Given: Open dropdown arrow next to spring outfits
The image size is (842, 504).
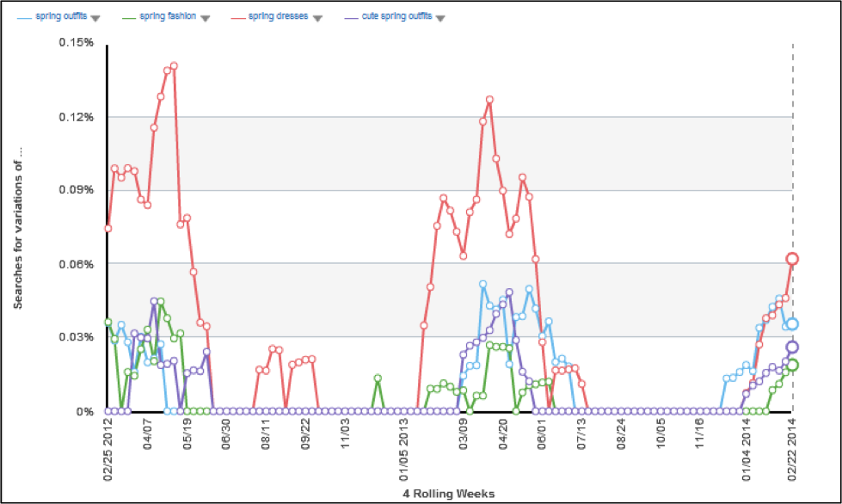Looking at the screenshot, I should pyautogui.click(x=95, y=18).
